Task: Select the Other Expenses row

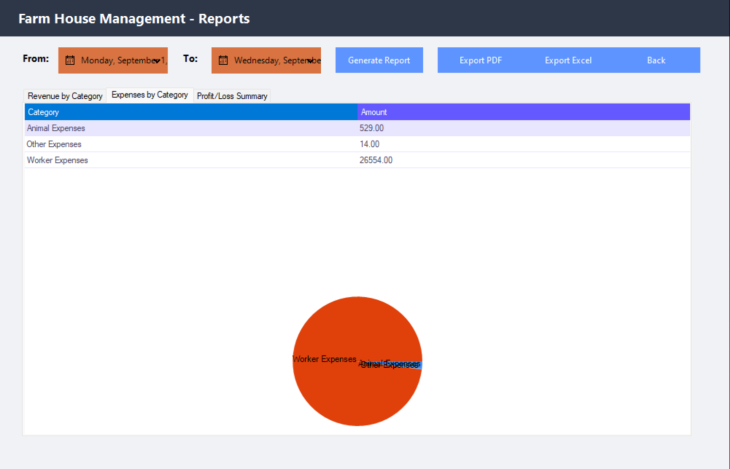Action: pyautogui.click(x=190, y=144)
